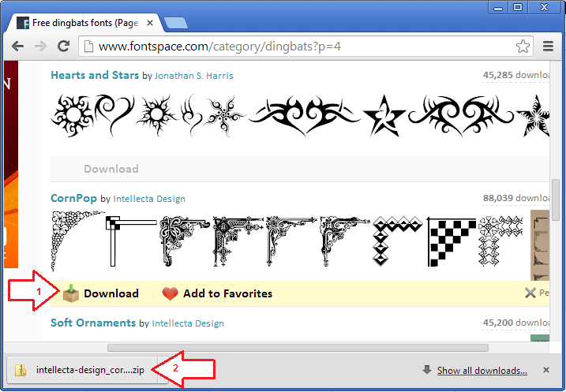The height and width of the screenshot is (392, 566).
Task: Open the CornPop font title link
Action: [x=73, y=198]
